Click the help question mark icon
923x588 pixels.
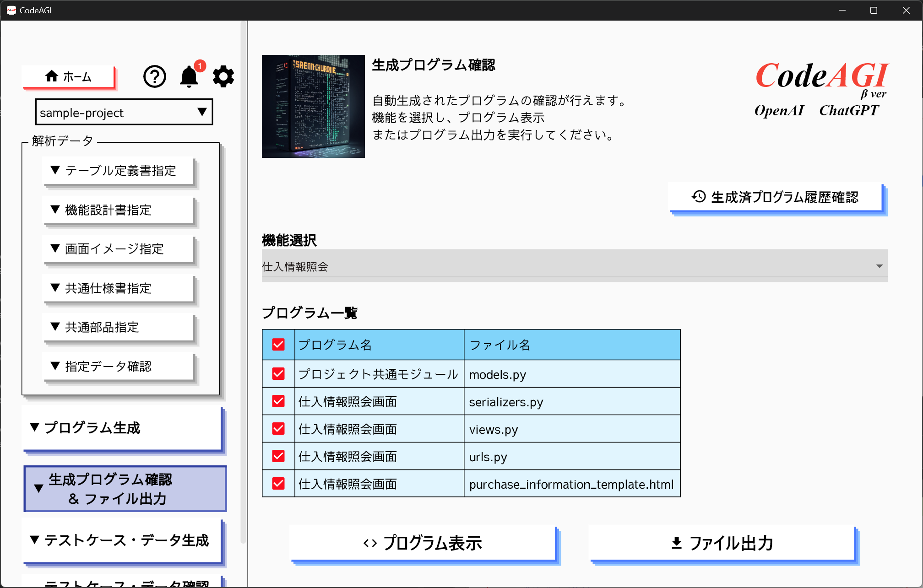155,77
